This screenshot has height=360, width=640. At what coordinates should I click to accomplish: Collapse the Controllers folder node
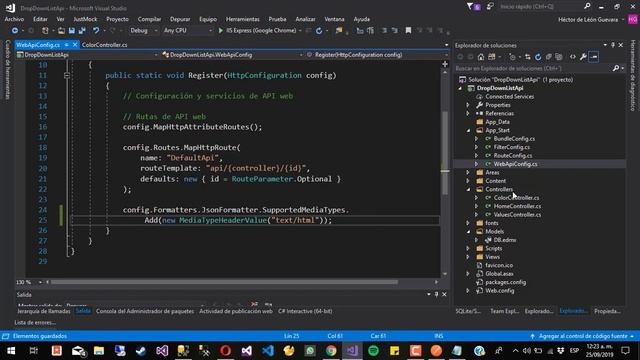pos(469,189)
